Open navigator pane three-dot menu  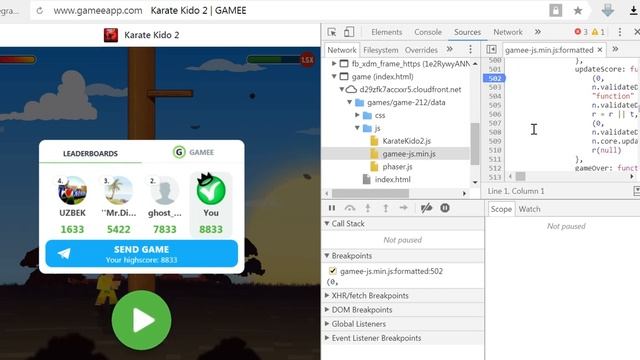click(x=470, y=49)
